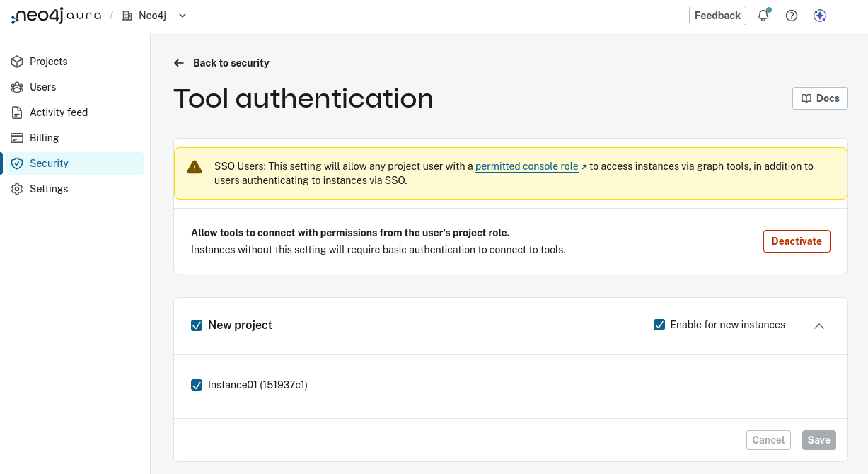Click the Security shield icon
868x474 pixels.
pyautogui.click(x=17, y=163)
